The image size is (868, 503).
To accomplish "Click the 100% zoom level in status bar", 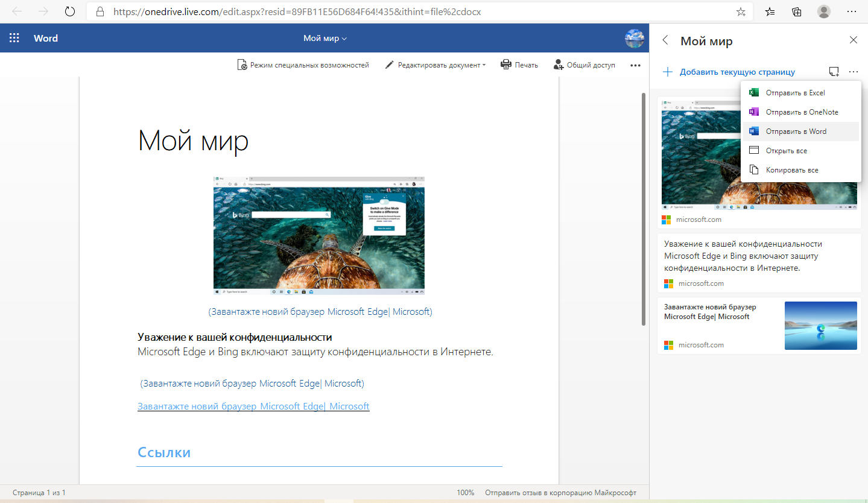I will coord(465,493).
